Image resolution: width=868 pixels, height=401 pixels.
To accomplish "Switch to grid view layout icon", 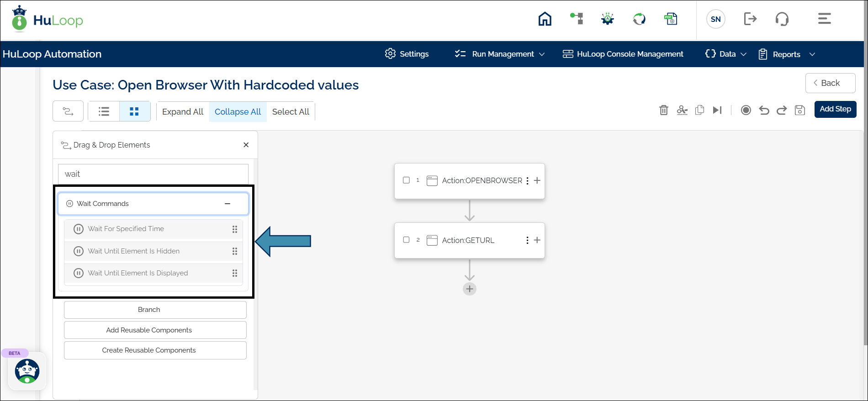I will coord(134,111).
